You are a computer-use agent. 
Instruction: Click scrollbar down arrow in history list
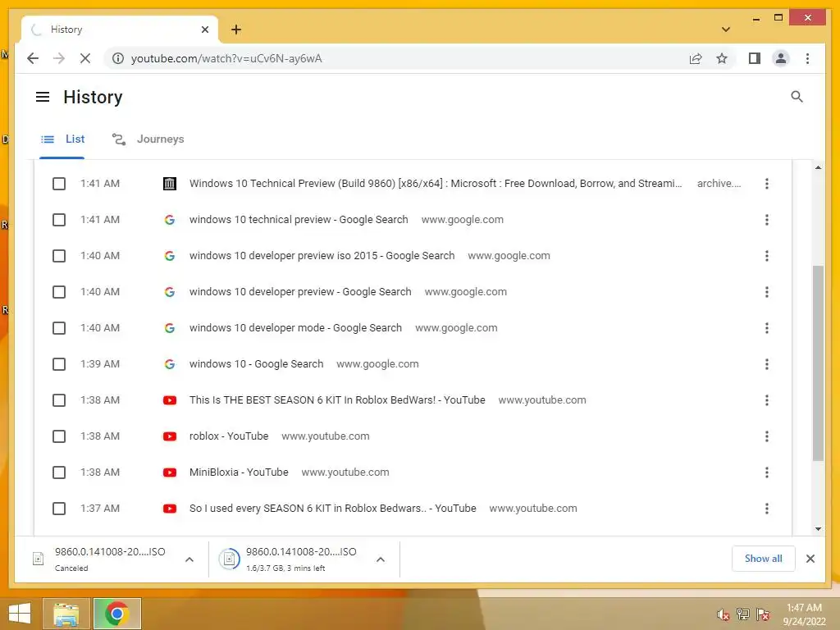(818, 529)
